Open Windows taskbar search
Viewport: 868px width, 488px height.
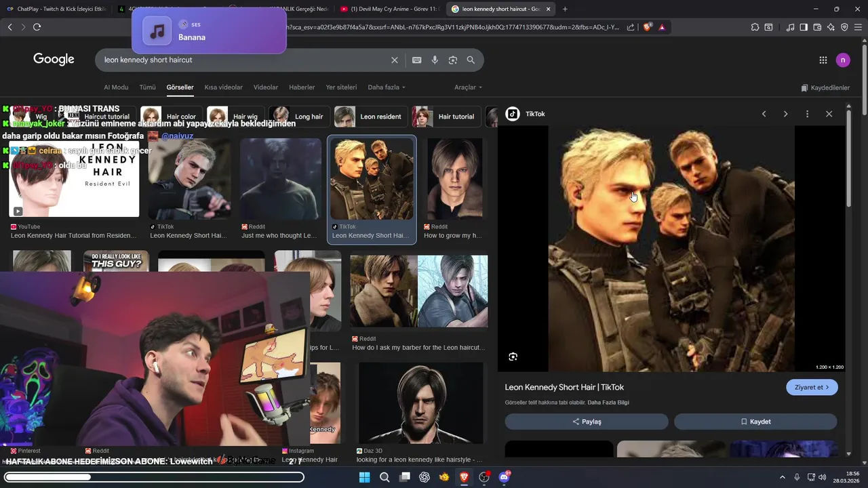pos(384,477)
